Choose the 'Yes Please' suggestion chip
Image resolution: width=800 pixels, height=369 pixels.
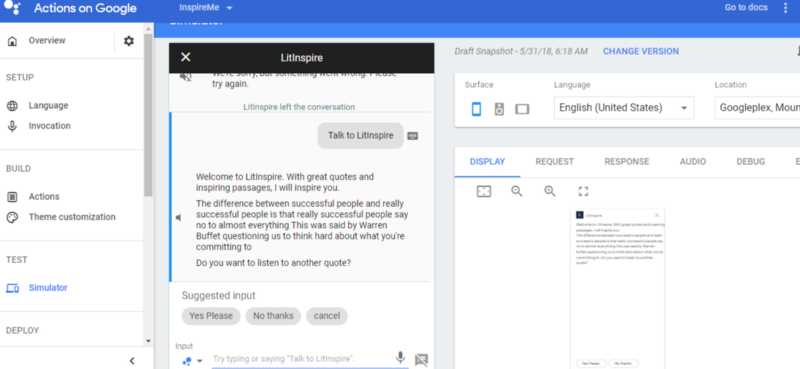(211, 316)
